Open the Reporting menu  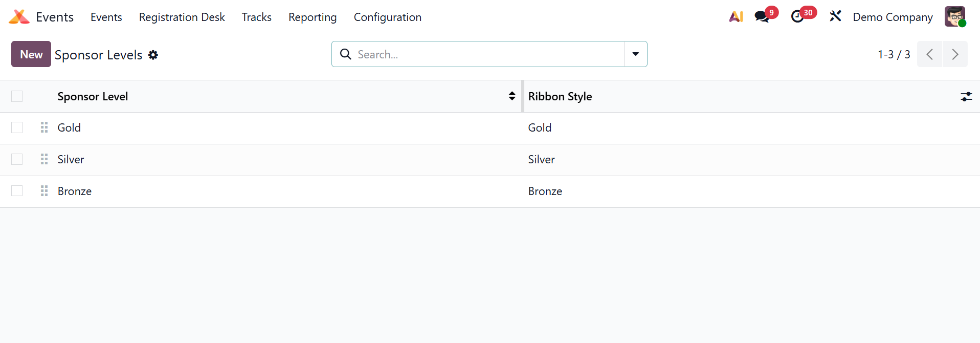[312, 17]
